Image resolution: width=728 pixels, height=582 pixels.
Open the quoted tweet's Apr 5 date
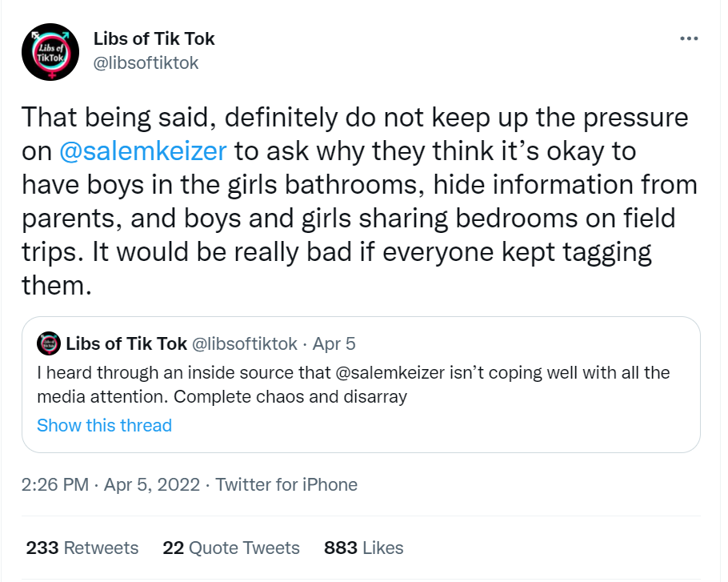pos(334,344)
